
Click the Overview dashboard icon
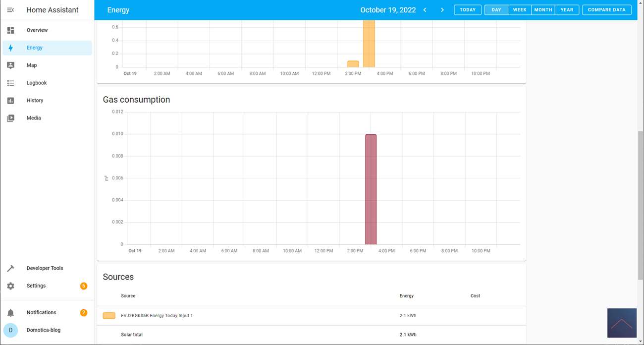[x=10, y=30]
